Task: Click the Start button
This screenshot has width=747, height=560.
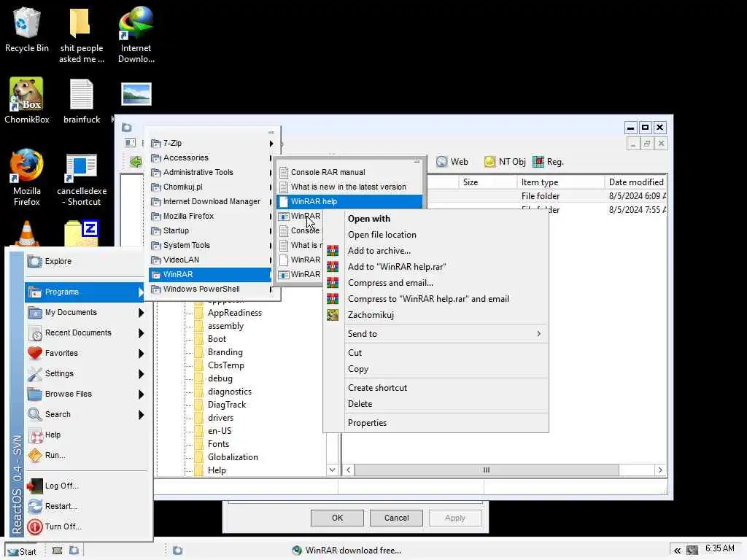Action: [22, 551]
